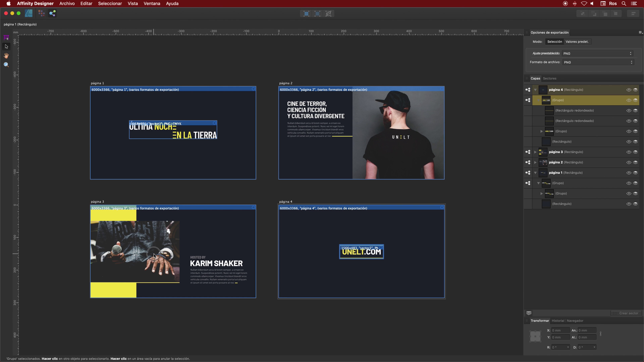The height and width of the screenshot is (362, 644).
Task: Select sector2 UNELT.COM slice on página 4
Action: click(x=361, y=252)
